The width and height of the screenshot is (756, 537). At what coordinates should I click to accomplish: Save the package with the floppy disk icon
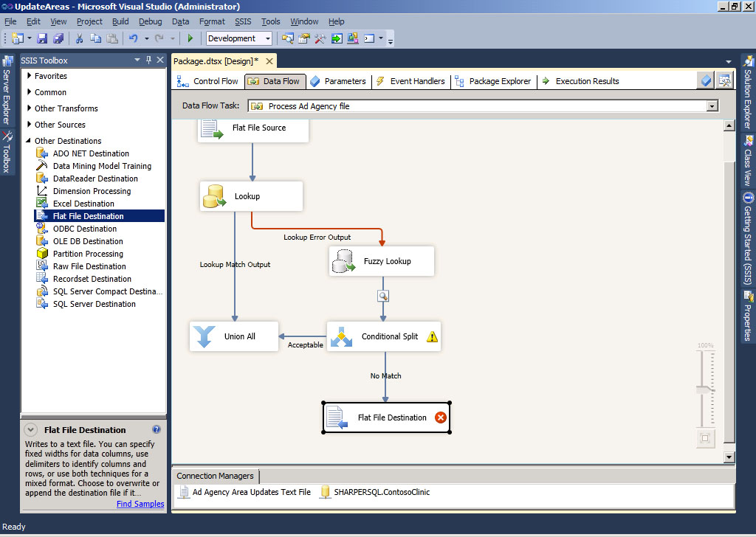point(42,38)
